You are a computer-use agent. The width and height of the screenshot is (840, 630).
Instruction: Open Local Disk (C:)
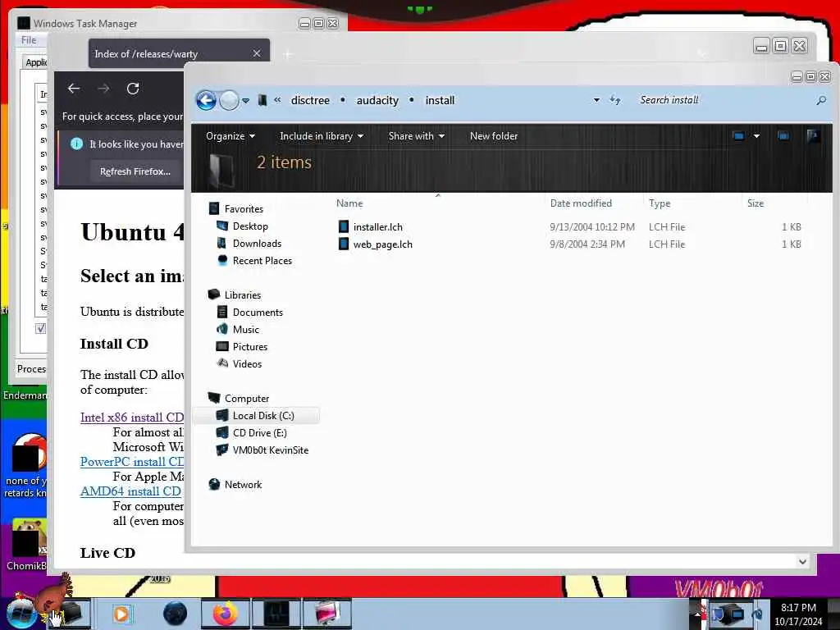point(263,415)
